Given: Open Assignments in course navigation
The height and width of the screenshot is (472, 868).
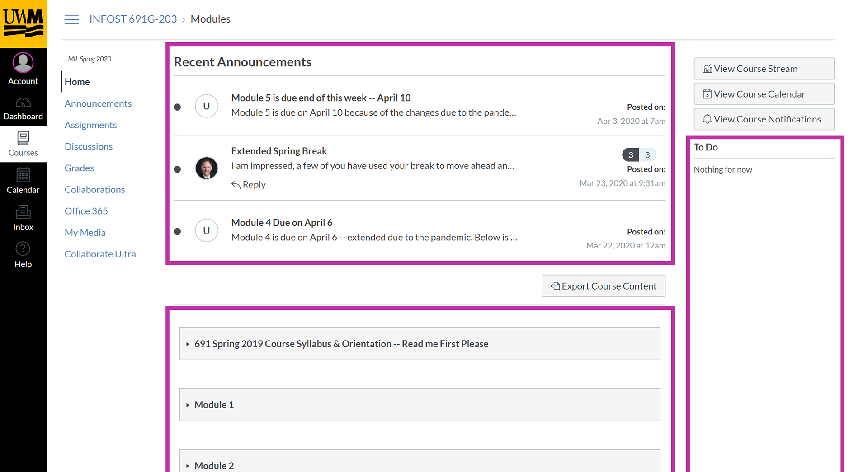Looking at the screenshot, I should [91, 125].
